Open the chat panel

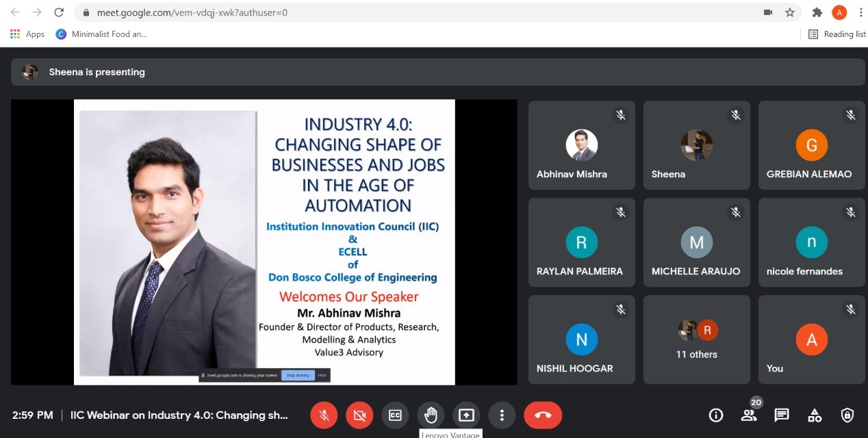coord(782,415)
